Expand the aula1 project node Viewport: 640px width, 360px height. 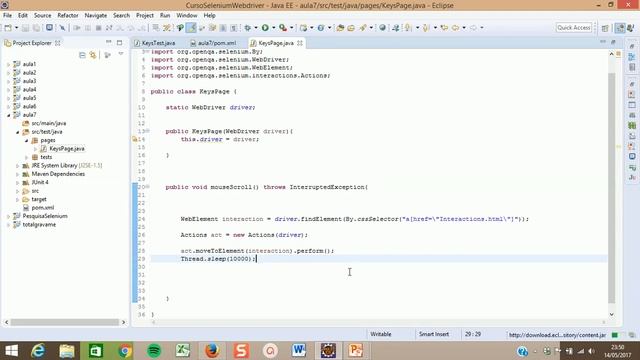coord(9,64)
